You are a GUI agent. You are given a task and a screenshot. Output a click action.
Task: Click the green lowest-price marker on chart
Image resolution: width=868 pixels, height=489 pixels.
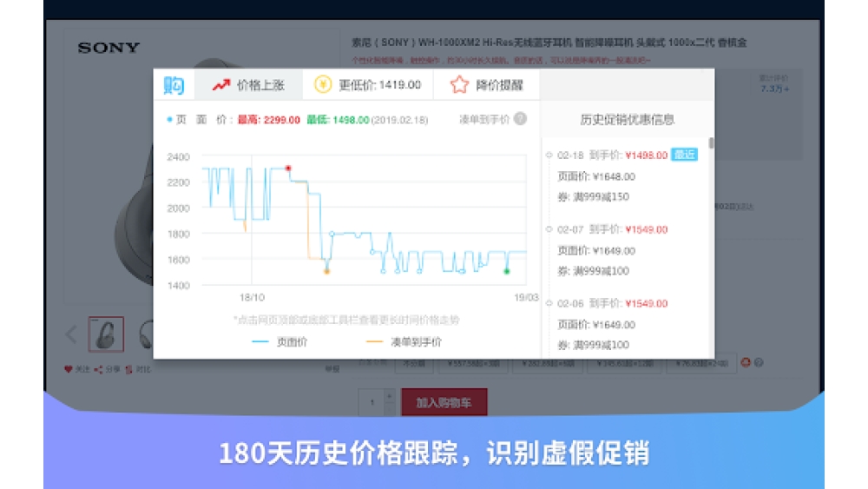(x=506, y=271)
